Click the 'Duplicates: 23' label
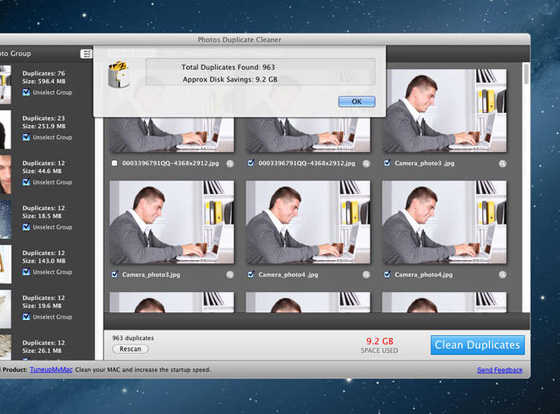560x414 pixels. pos(44,118)
